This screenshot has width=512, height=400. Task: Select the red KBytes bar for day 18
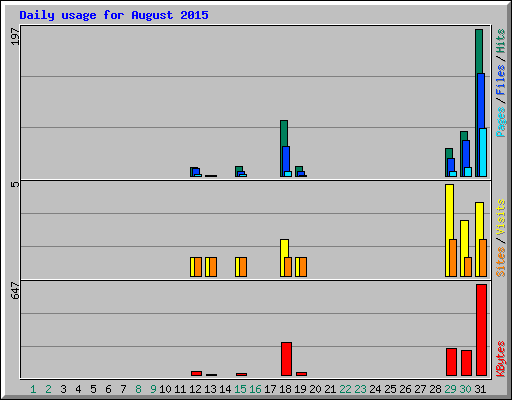click(x=286, y=359)
